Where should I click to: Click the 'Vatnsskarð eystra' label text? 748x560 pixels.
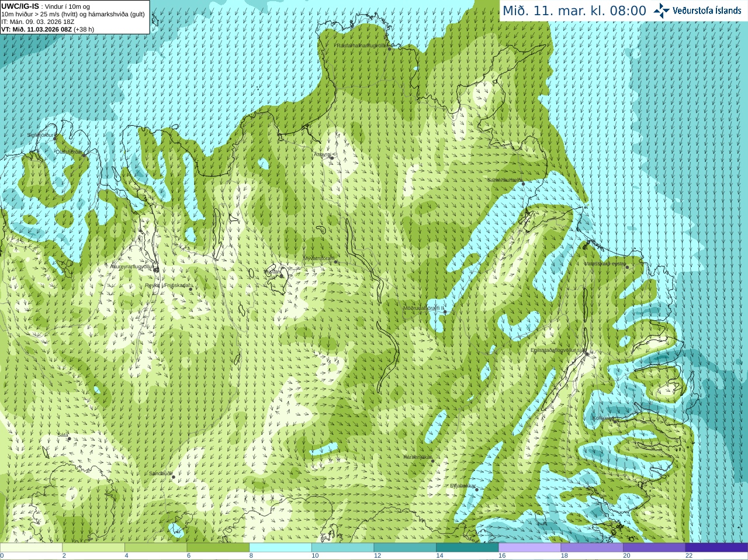pyautogui.click(x=605, y=264)
